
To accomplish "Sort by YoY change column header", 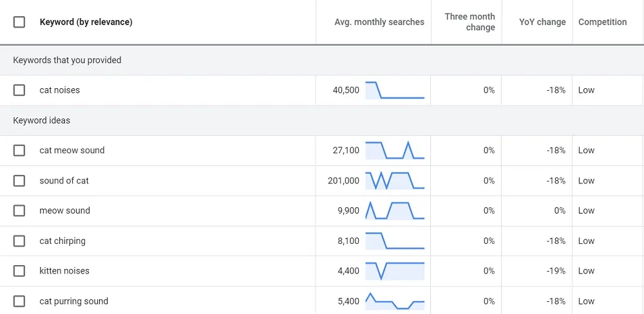I will click(x=542, y=22).
